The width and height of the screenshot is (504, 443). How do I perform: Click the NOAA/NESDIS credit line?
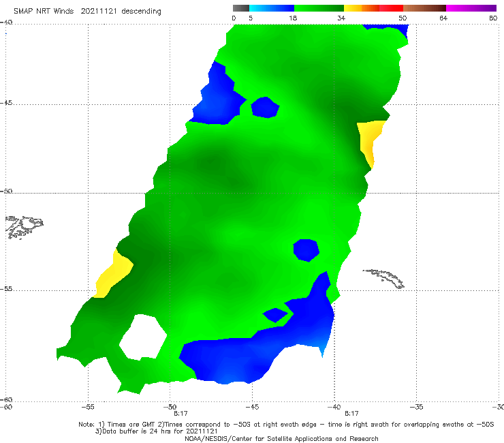281,439
